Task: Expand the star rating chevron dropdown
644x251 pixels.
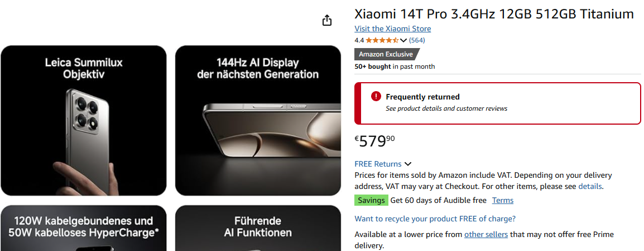Action: [x=403, y=40]
